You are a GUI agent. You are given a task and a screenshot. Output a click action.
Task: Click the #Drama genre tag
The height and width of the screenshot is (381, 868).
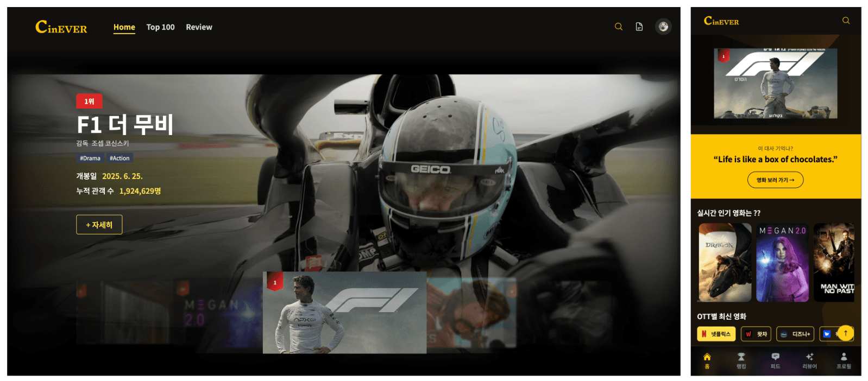pos(90,158)
